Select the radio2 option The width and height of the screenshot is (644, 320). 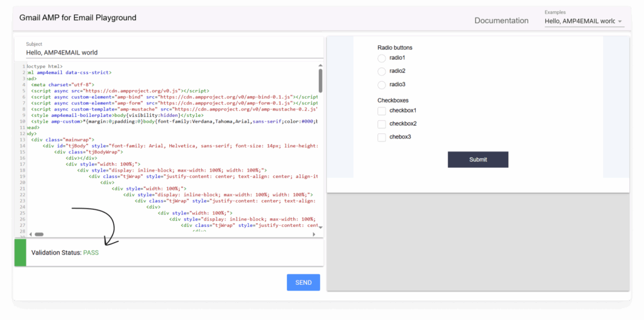[x=381, y=71]
